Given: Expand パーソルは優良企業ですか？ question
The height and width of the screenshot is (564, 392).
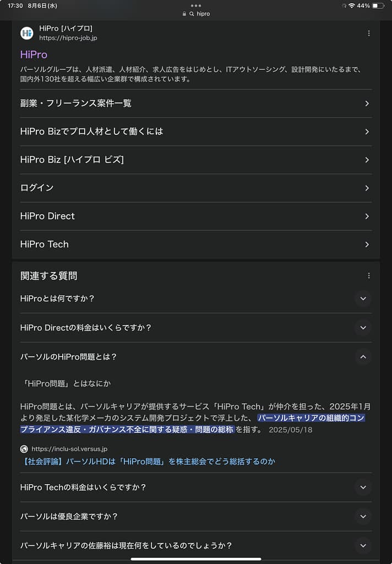Looking at the screenshot, I should 362,517.
